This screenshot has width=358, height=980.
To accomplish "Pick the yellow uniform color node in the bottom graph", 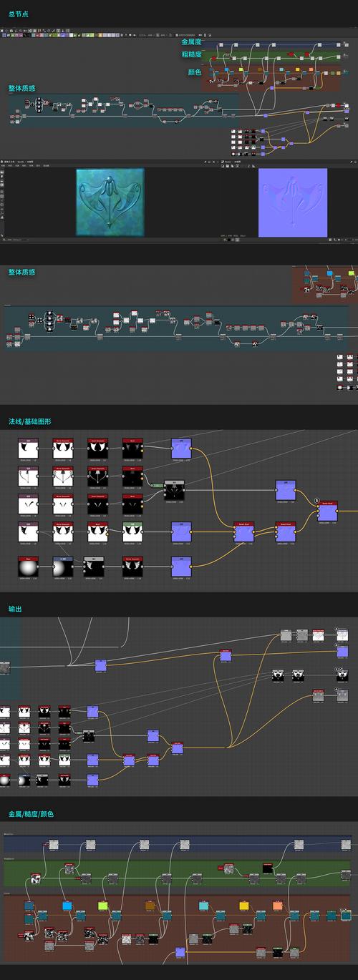I will point(243,906).
